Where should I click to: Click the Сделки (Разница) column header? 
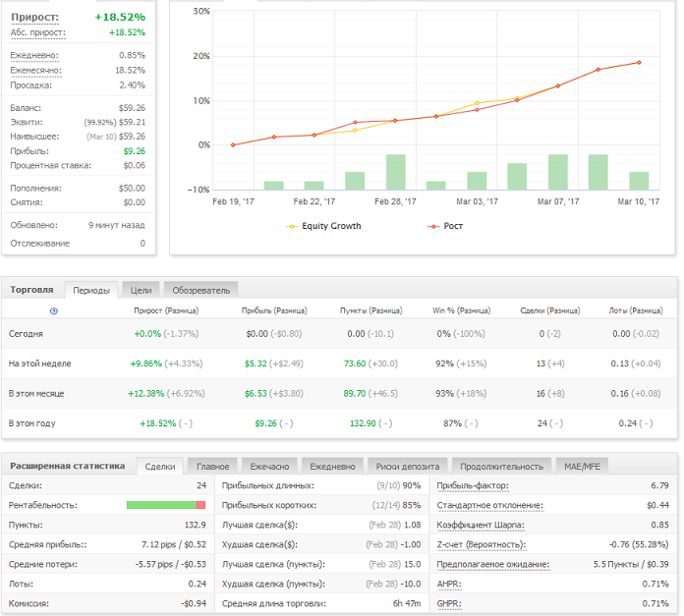pyautogui.click(x=550, y=310)
